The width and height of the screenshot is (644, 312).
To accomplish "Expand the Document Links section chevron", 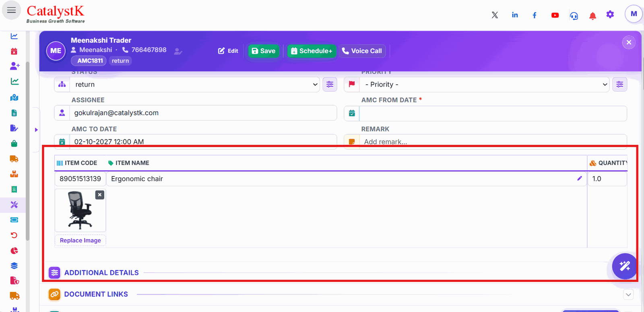I will click(628, 295).
